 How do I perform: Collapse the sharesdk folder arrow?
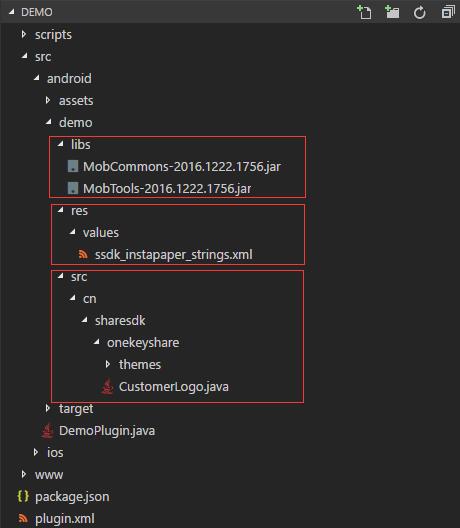pos(84,320)
